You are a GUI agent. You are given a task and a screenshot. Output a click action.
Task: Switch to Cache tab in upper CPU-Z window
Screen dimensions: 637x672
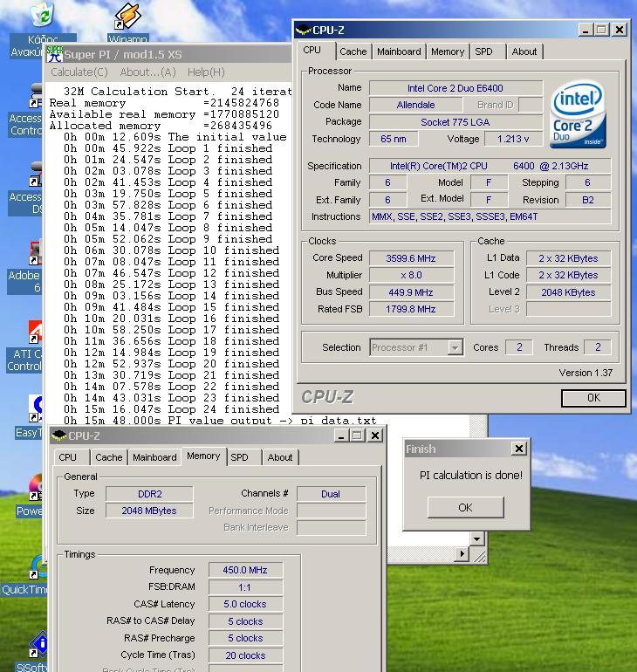pyautogui.click(x=353, y=51)
